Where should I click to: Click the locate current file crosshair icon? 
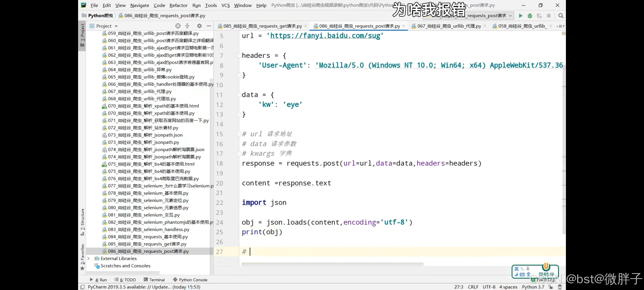178,26
